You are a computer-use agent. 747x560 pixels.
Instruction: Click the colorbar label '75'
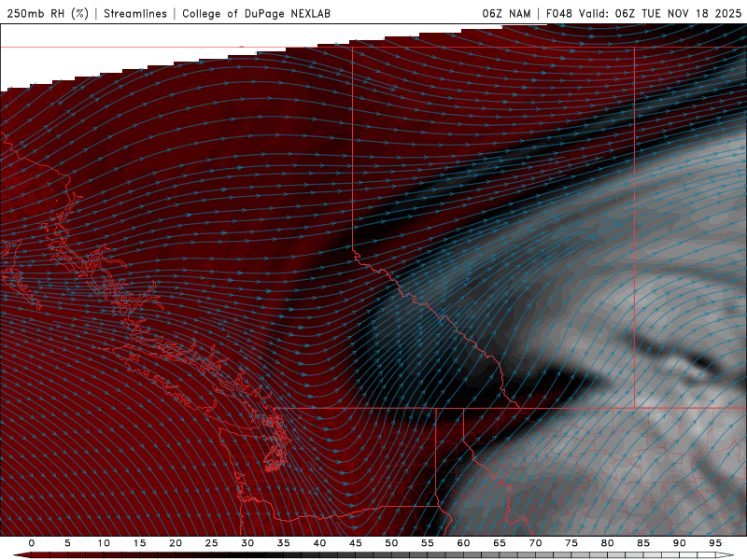(571, 543)
